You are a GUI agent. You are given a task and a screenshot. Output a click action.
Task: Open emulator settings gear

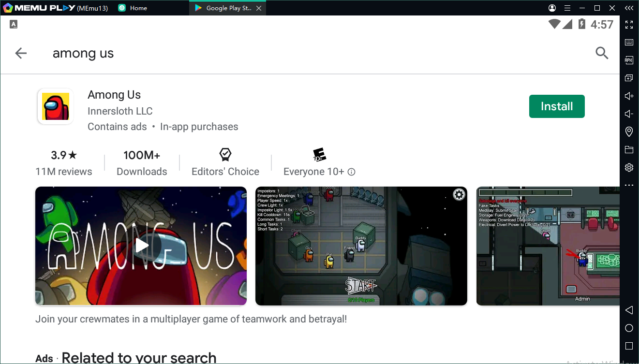[629, 167]
